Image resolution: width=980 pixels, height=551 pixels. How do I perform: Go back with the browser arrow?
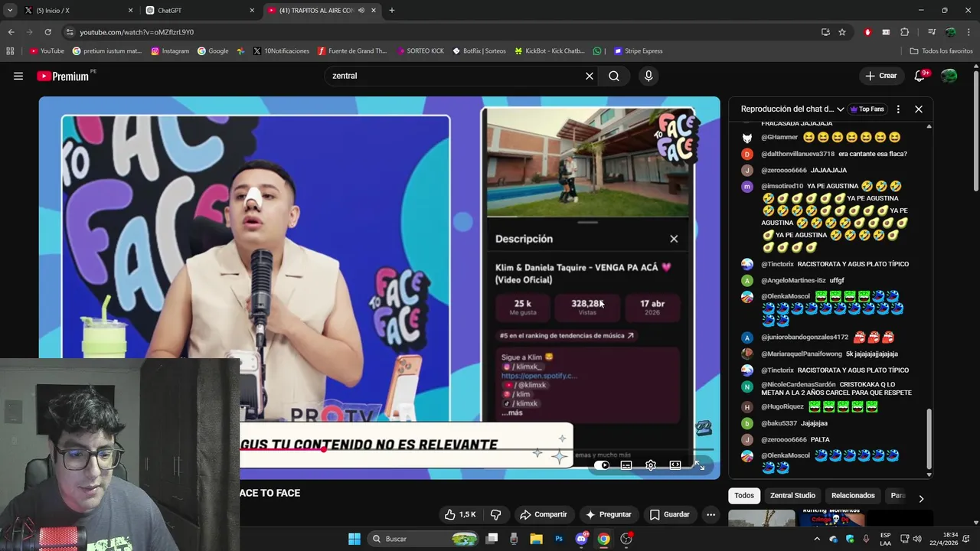point(11,32)
